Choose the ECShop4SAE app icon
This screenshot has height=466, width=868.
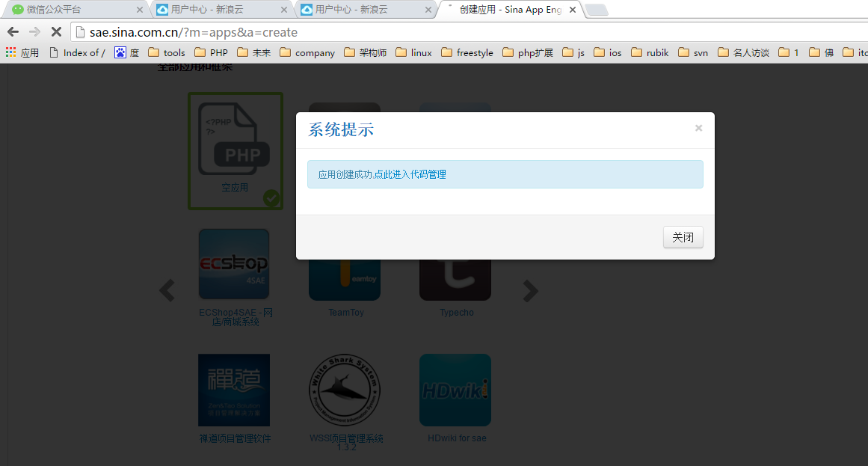pos(234,264)
